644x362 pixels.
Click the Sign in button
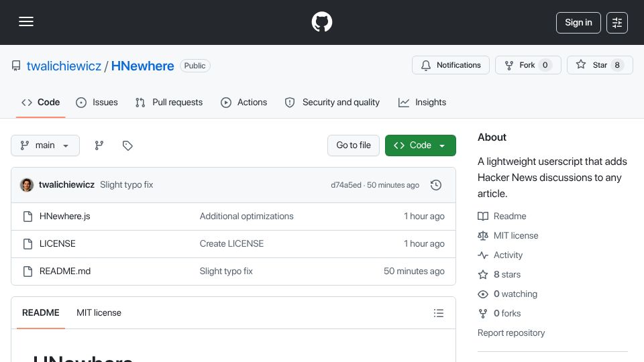coord(578,23)
